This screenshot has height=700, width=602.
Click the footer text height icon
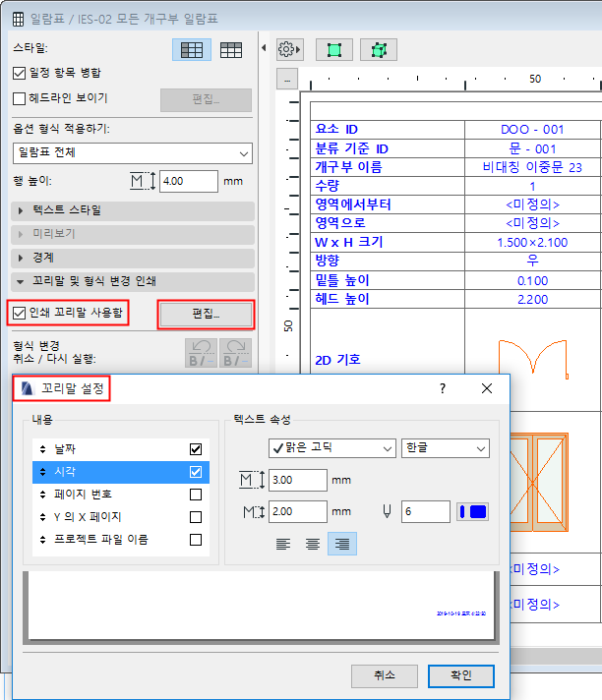[x=252, y=480]
